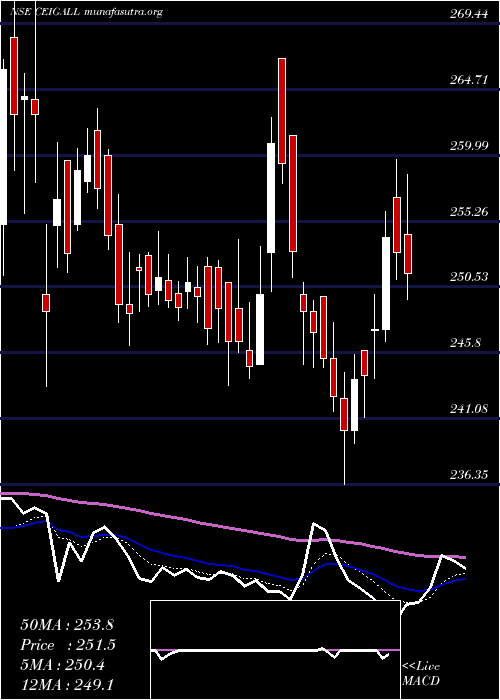Click the <<Live MACD label
This screenshot has height=700, width=500.
click(x=421, y=673)
